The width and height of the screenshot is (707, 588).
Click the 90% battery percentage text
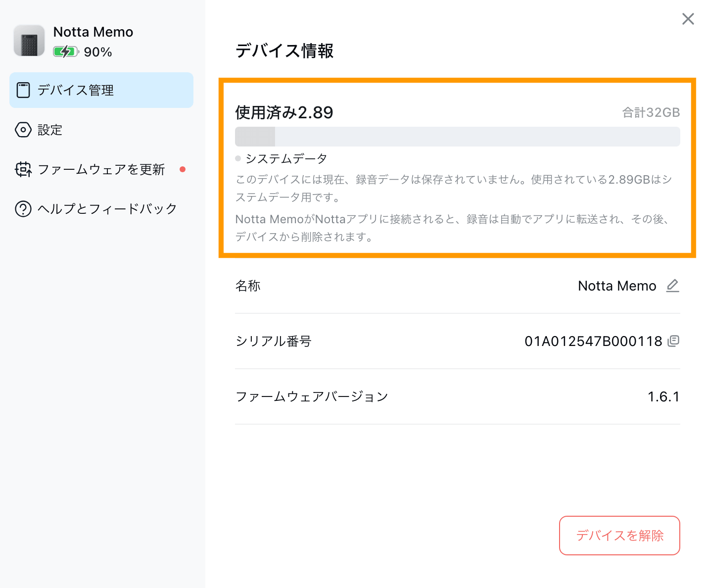(x=98, y=52)
